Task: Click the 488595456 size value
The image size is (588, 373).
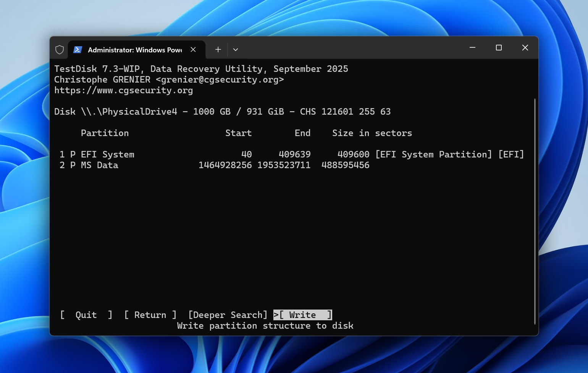Action: [x=345, y=165]
